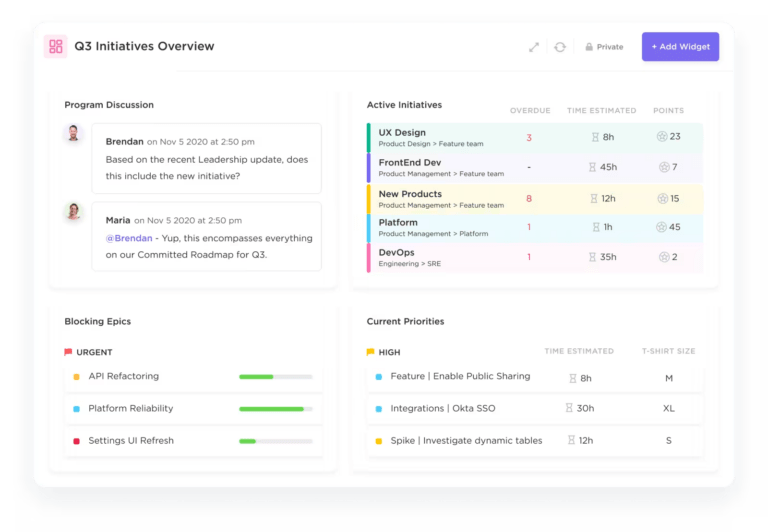Select the API Refactoring status square
This screenshot has width=768, height=532.
point(76,377)
